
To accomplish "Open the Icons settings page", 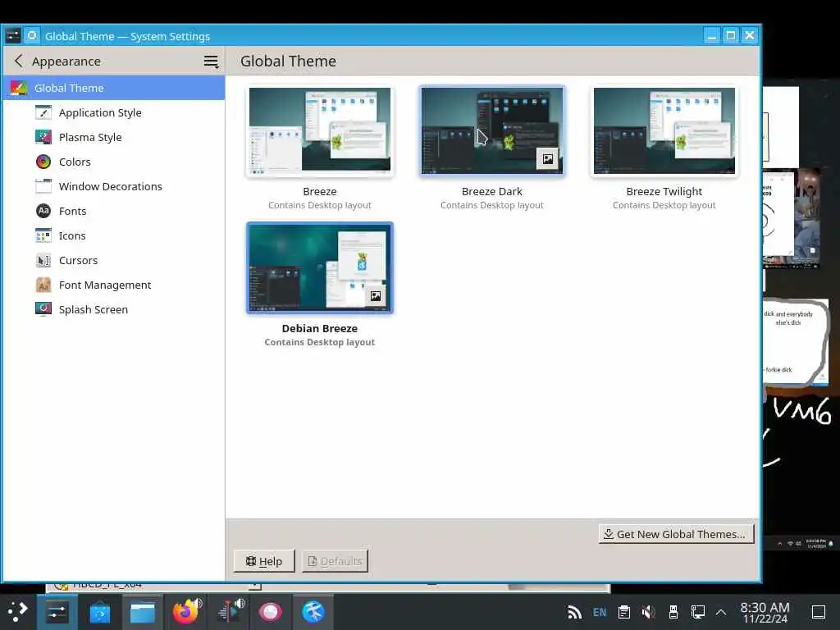I will [113, 235].
